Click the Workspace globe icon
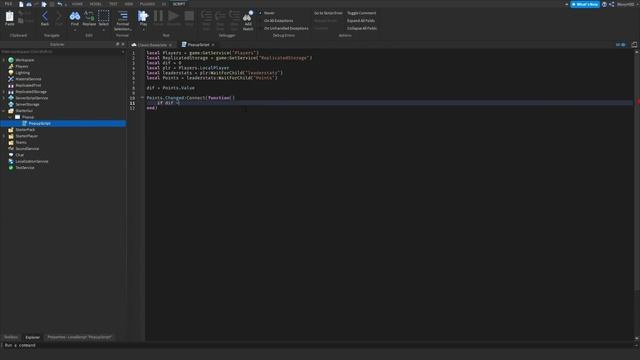 (x=11, y=60)
